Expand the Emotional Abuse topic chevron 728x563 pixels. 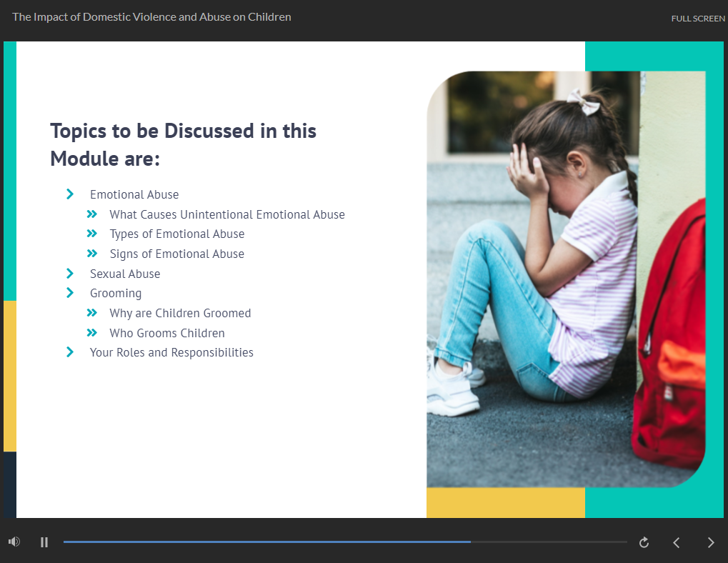pyautogui.click(x=69, y=194)
